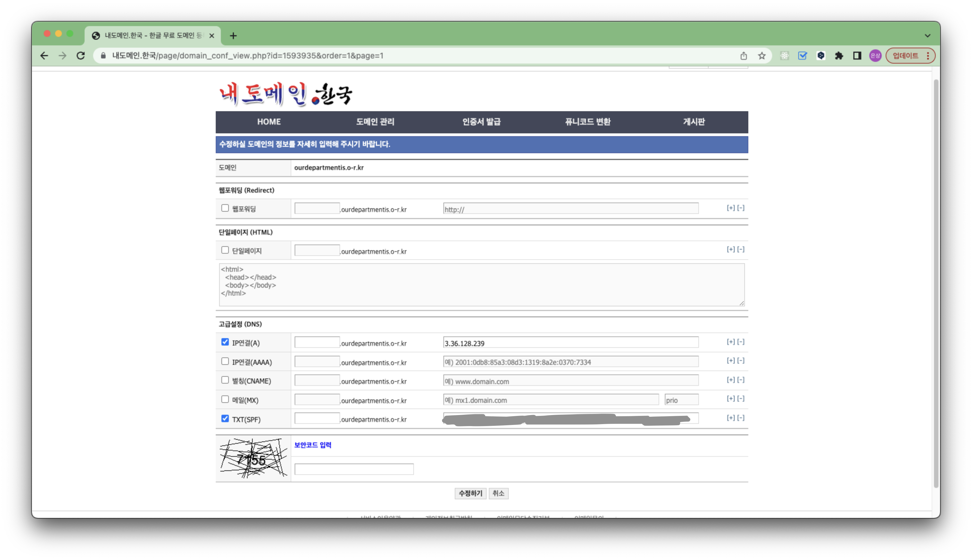Viewport: 972px width, 560px height.
Task: Open the blue checkmark extension icon
Action: pyautogui.click(x=802, y=56)
